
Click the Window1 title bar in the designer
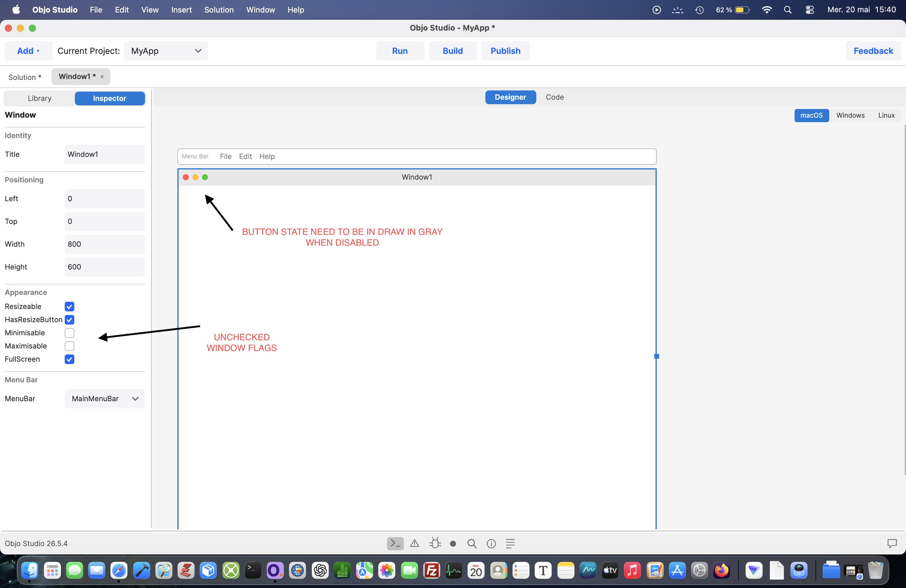(x=417, y=177)
